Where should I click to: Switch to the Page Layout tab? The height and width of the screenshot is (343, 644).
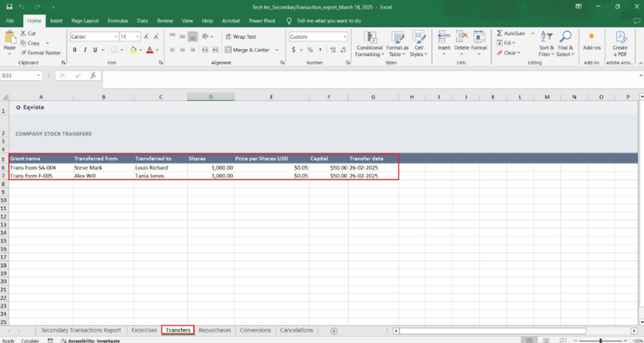point(85,21)
